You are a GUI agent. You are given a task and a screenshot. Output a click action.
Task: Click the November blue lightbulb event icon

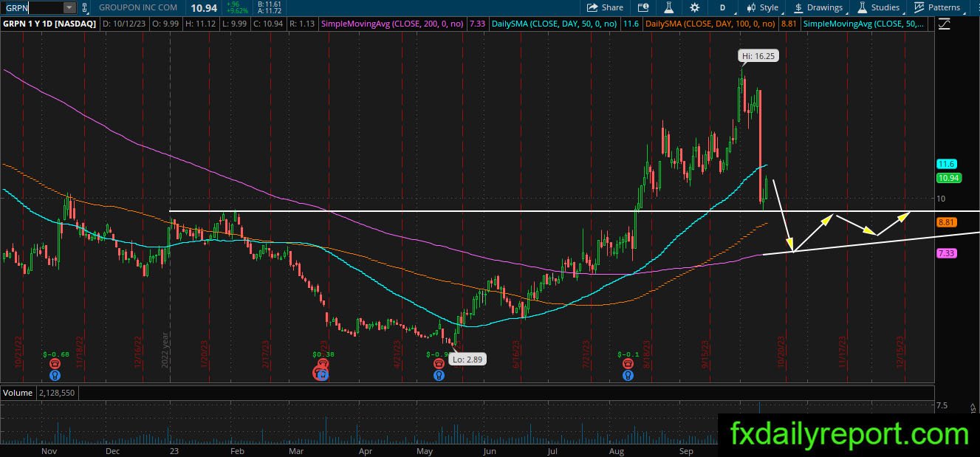coord(55,374)
